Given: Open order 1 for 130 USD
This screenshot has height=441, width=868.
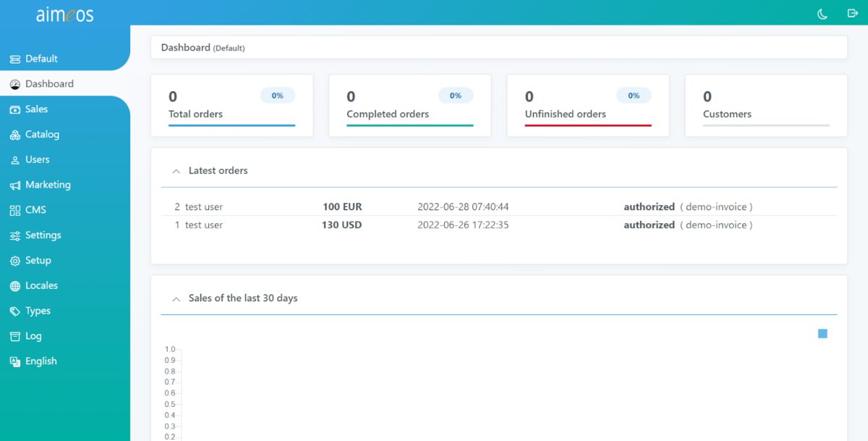Looking at the screenshot, I should tap(499, 225).
